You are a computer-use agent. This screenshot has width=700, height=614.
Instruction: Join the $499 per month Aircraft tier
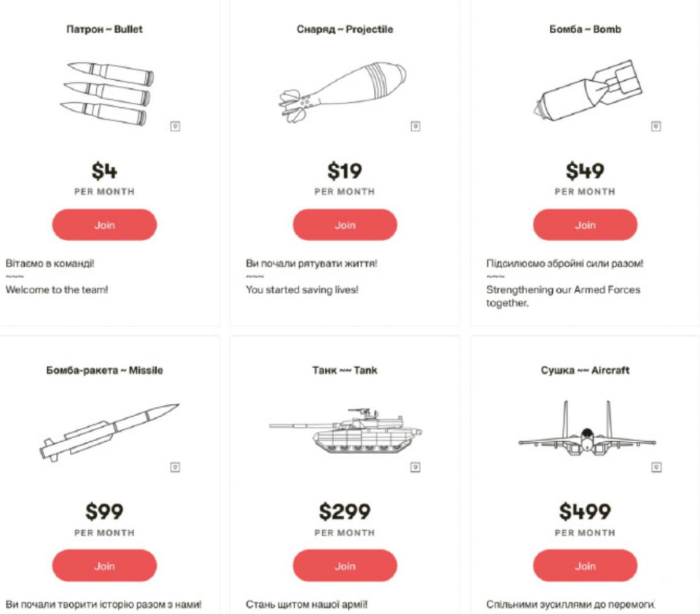(x=585, y=566)
